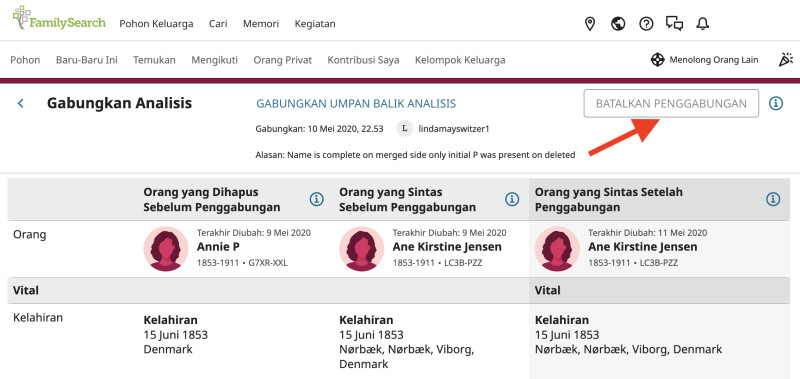The width and height of the screenshot is (800, 379).
Task: Switch to the Kontribusi Saya tab
Action: coord(363,60)
